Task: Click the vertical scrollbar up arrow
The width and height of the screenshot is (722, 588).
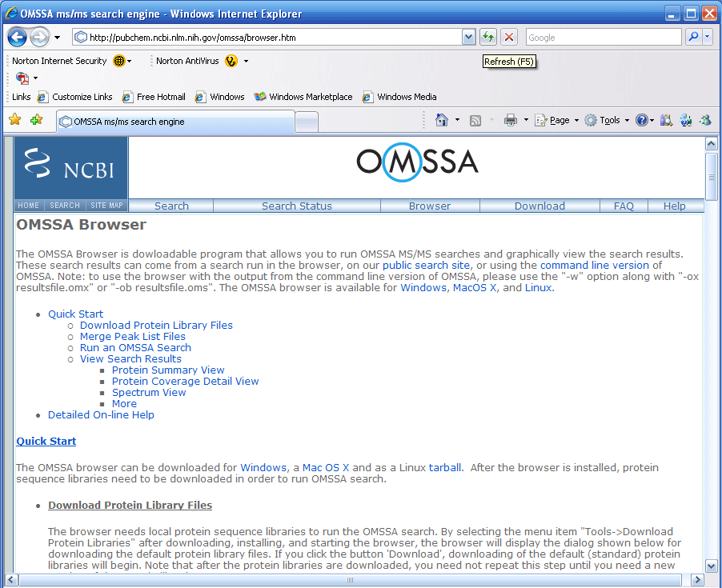Action: tap(711, 144)
